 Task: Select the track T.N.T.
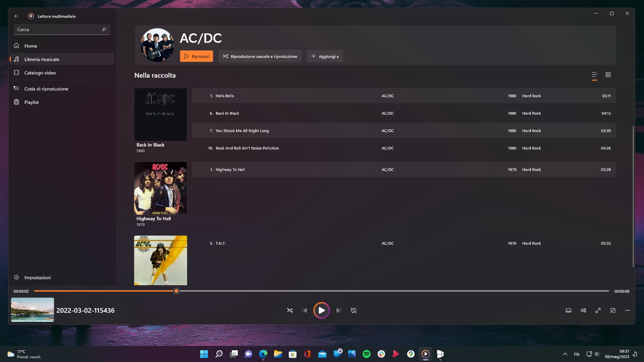404,243
